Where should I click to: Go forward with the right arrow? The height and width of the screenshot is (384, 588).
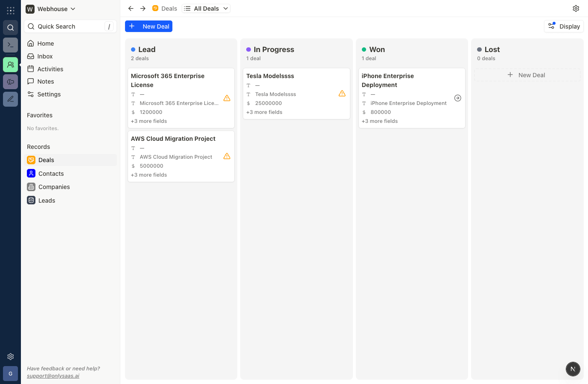coord(143,9)
